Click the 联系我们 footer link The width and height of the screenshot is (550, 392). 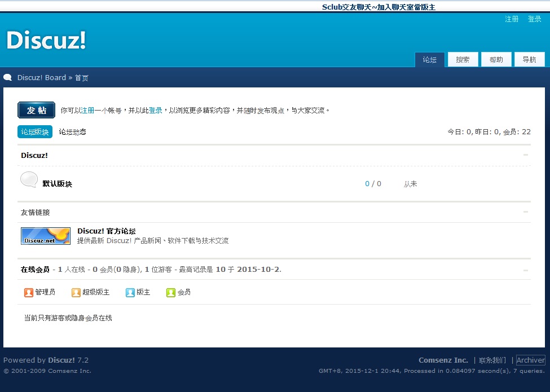pyautogui.click(x=492, y=360)
